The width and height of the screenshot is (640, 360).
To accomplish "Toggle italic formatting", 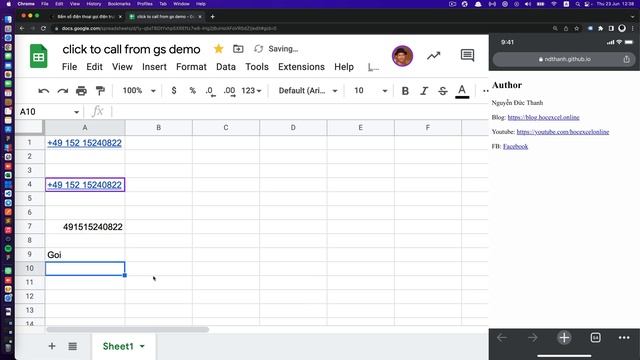I will click(x=424, y=91).
